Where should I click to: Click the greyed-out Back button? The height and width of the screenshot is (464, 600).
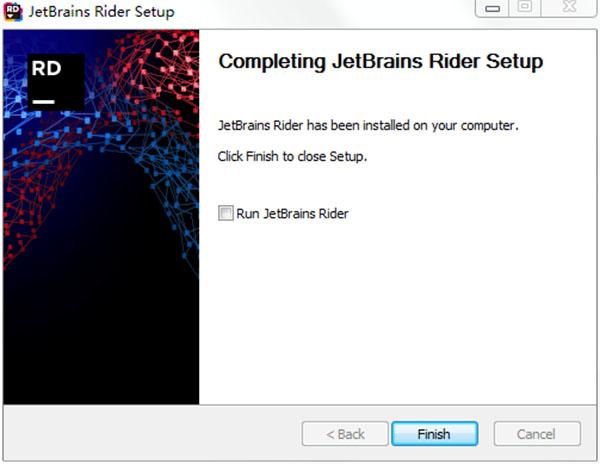tap(345, 434)
